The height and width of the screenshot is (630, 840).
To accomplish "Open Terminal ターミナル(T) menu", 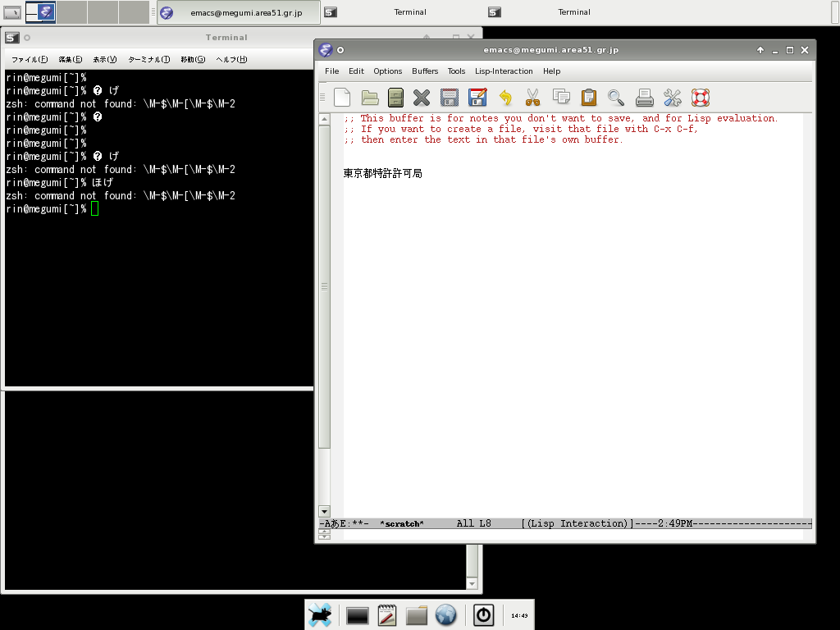I will pyautogui.click(x=149, y=59).
